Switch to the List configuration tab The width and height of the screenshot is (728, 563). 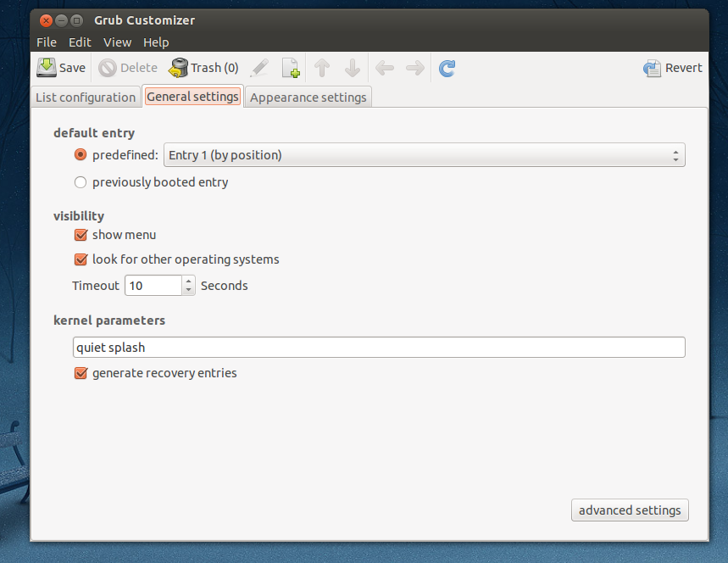click(86, 98)
